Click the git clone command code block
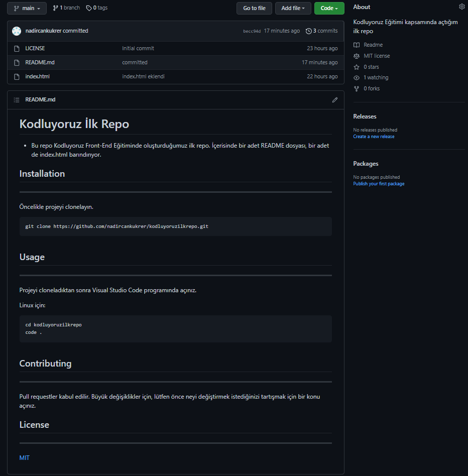Image resolution: width=468 pixels, height=476 pixels. coord(175,226)
